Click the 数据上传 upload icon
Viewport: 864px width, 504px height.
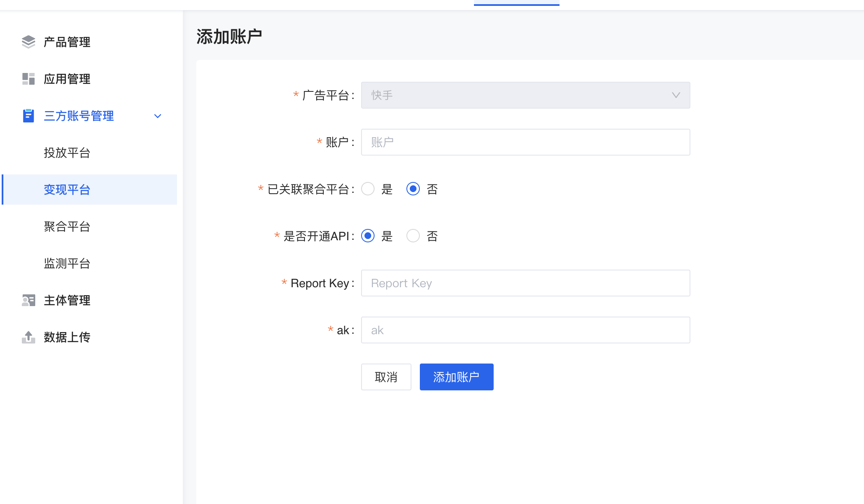(x=29, y=337)
